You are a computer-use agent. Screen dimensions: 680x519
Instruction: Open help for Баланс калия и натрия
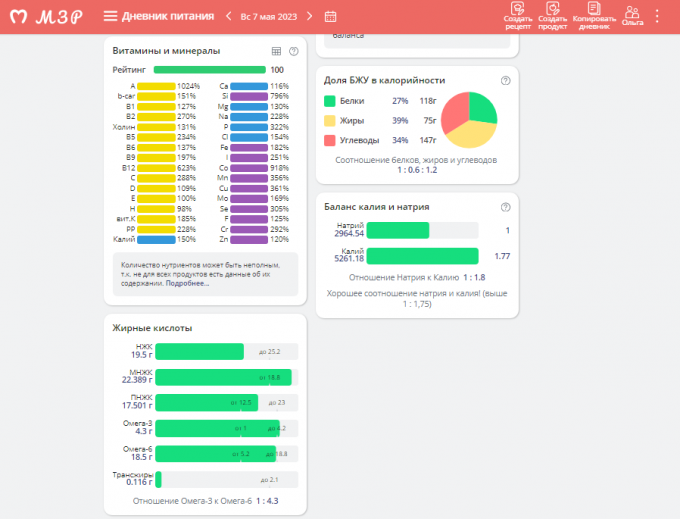tap(505, 207)
